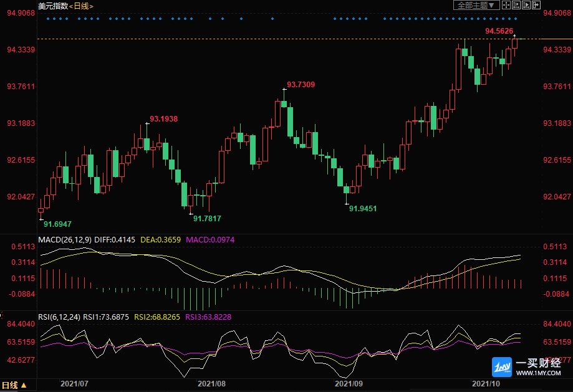Click the <日线> period label beside the title

click(81, 6)
